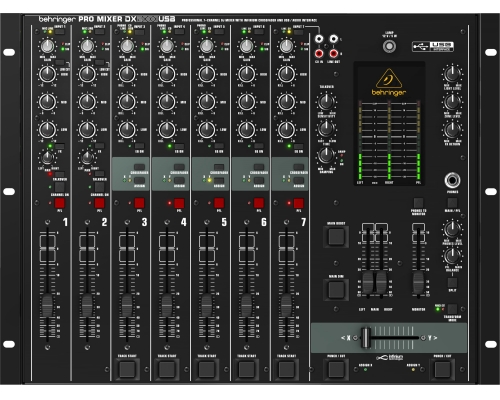Toggle the red PFL button on channel 3
This screenshot has width=500, height=400.
coord(139,203)
